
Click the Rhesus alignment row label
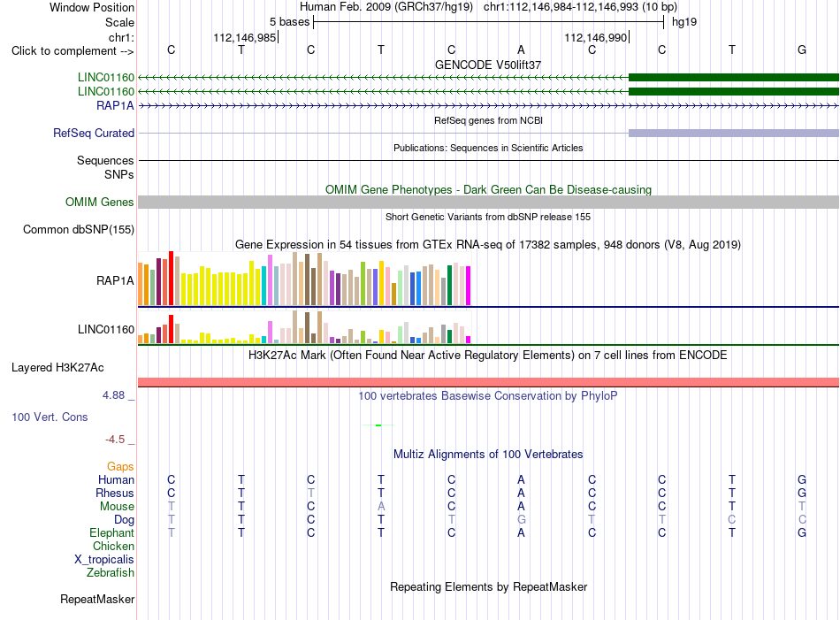click(115, 493)
